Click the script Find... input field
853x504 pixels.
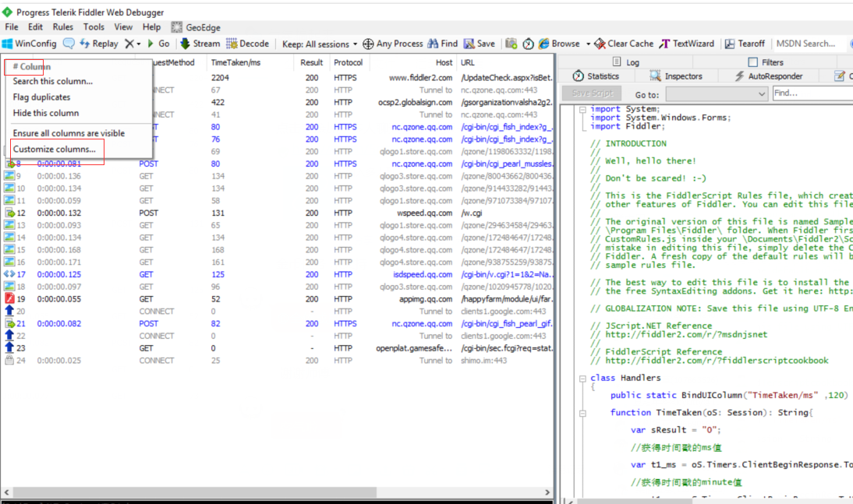pyautogui.click(x=812, y=93)
